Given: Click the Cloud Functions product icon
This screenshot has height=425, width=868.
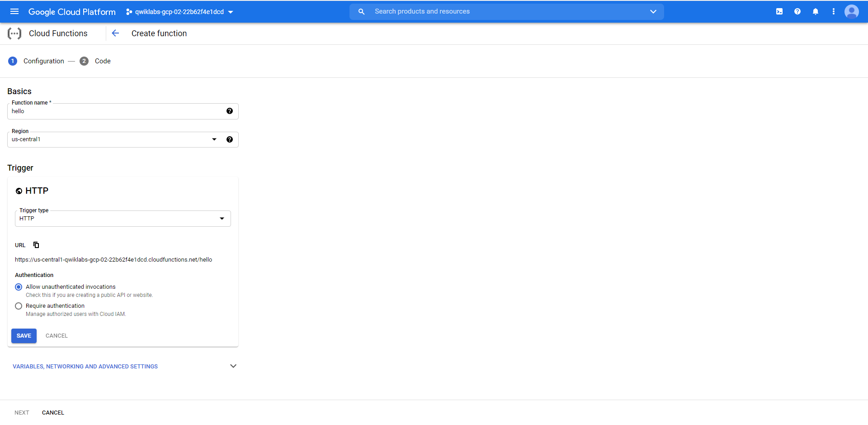Looking at the screenshot, I should [x=14, y=33].
